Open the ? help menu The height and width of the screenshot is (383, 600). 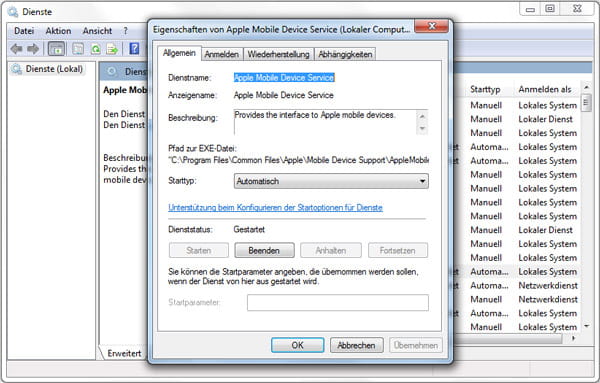coord(125,31)
